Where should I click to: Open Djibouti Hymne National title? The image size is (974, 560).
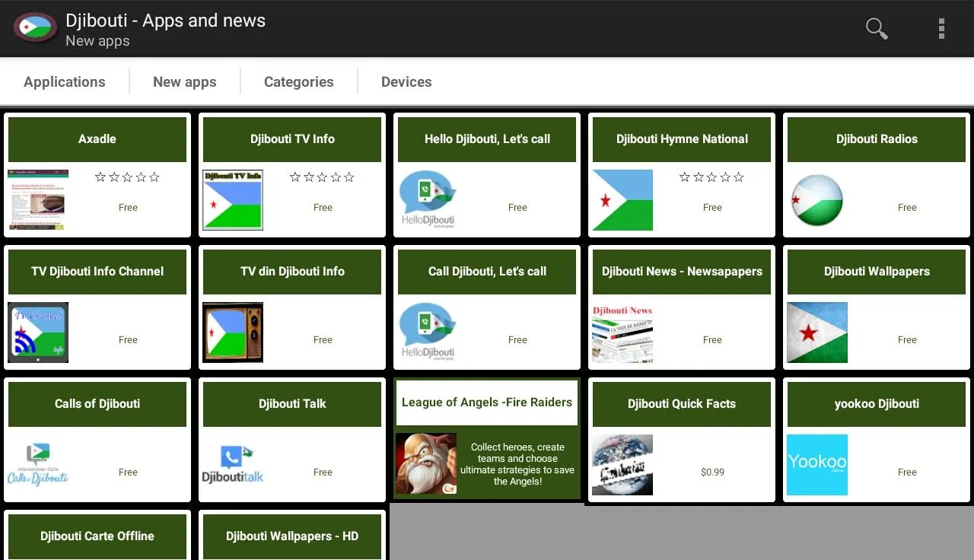click(682, 139)
